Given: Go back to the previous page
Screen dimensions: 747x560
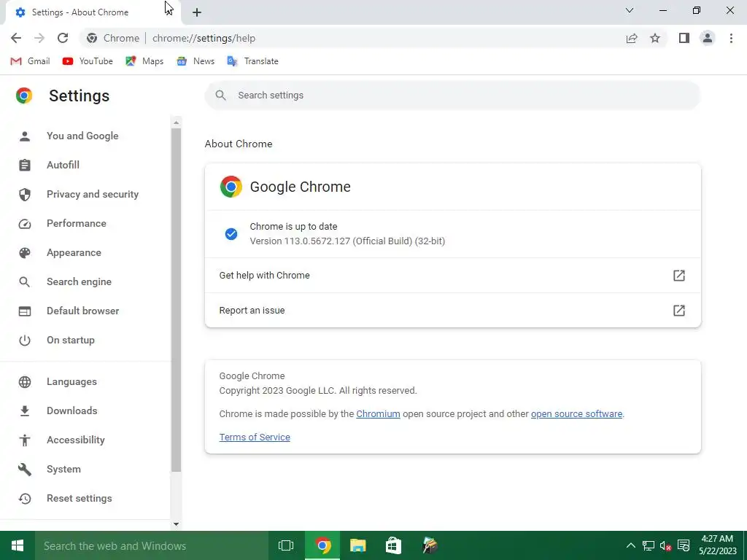Looking at the screenshot, I should point(16,38).
